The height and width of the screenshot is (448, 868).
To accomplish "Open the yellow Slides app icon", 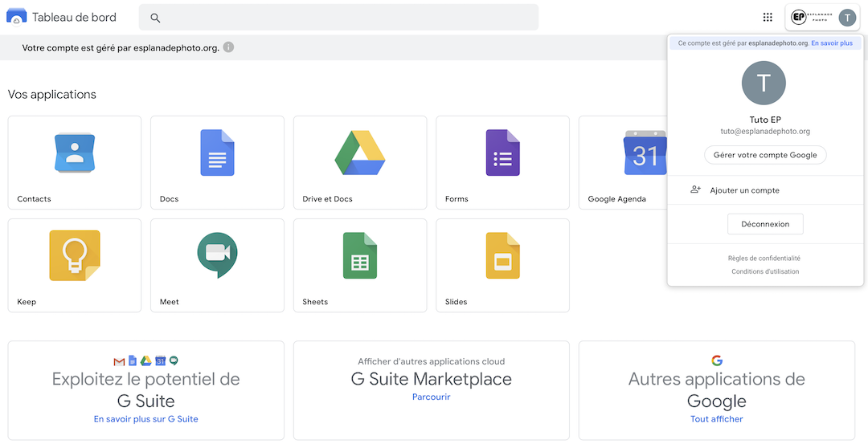I will point(502,255).
